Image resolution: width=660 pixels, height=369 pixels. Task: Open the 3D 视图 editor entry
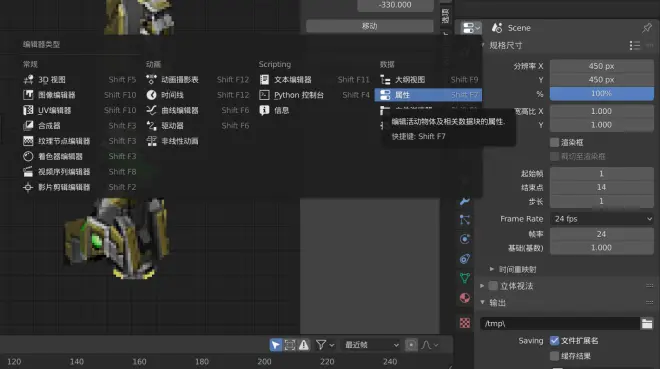click(x=80, y=80)
